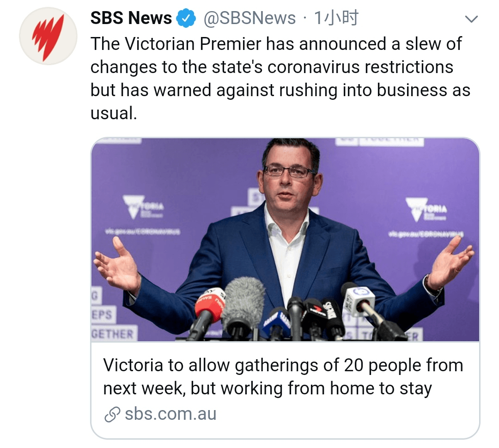Click the 'usual.' ending line of tweet

114,113
